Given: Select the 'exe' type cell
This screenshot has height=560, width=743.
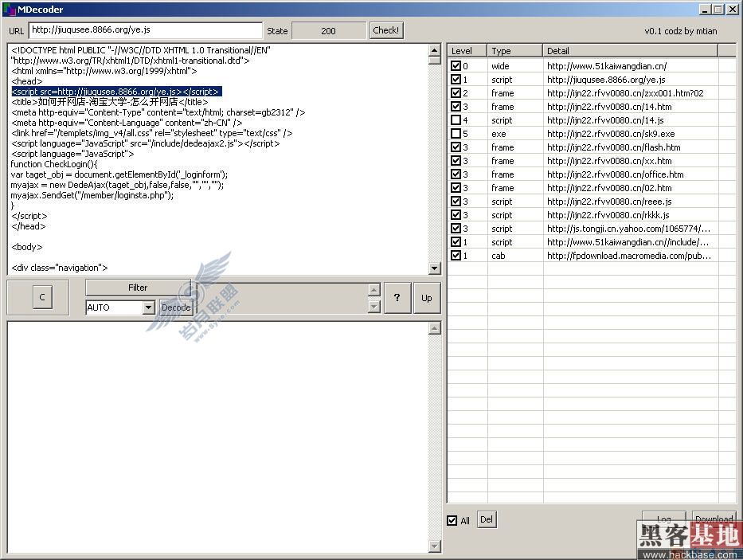Looking at the screenshot, I should (499, 134).
